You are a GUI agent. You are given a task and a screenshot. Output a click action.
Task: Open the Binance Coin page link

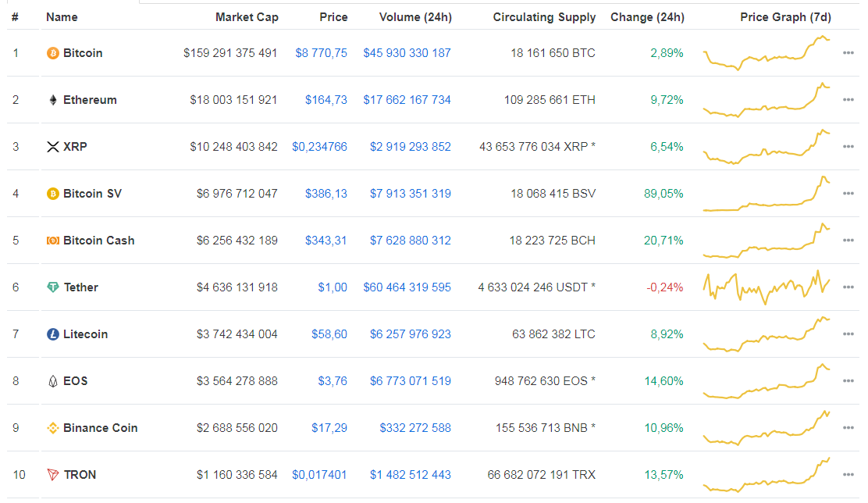point(100,428)
